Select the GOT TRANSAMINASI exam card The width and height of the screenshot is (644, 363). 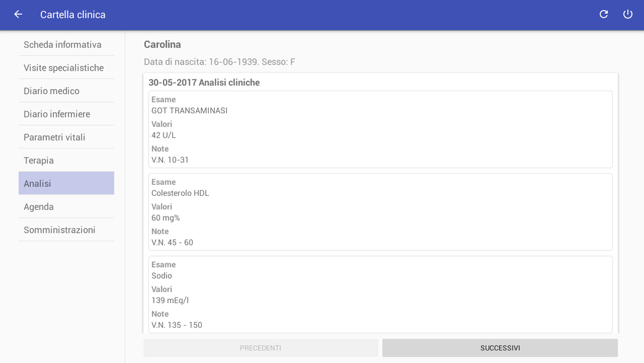[x=380, y=129]
